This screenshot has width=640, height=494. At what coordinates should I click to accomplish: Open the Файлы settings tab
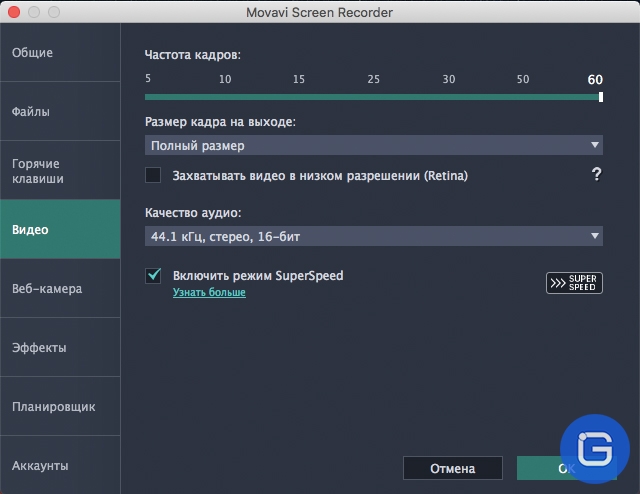pyautogui.click(x=60, y=111)
